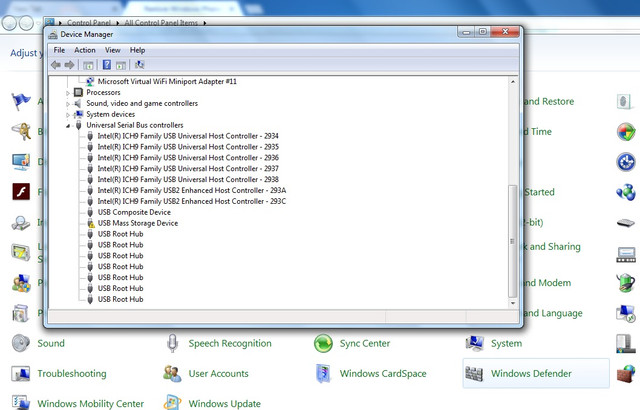Select USB Universal Host Controller - 2935
This screenshot has height=410, width=640.
coord(188,147)
